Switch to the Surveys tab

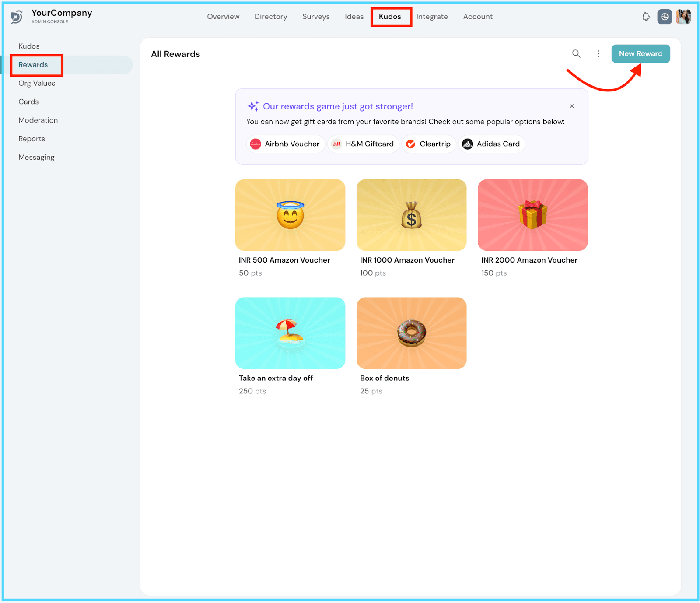pyautogui.click(x=316, y=17)
